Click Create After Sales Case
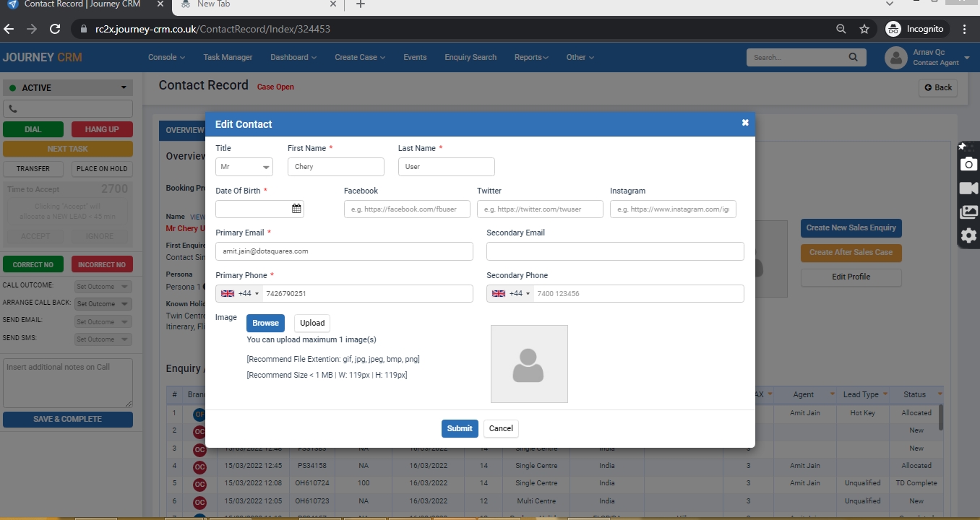Screen dimensions: 980x520 851,253
